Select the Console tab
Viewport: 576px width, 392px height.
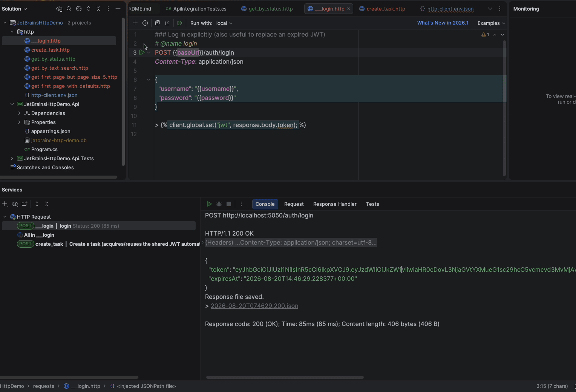click(x=265, y=204)
